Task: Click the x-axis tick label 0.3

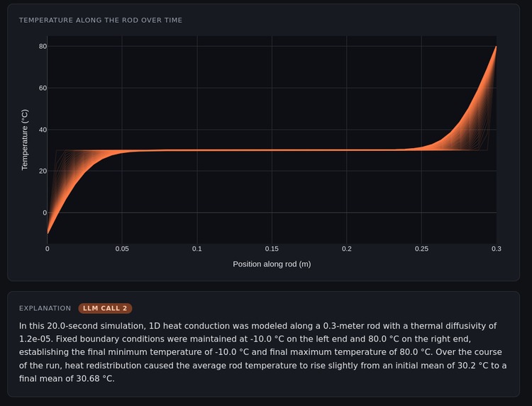Action: (x=497, y=249)
